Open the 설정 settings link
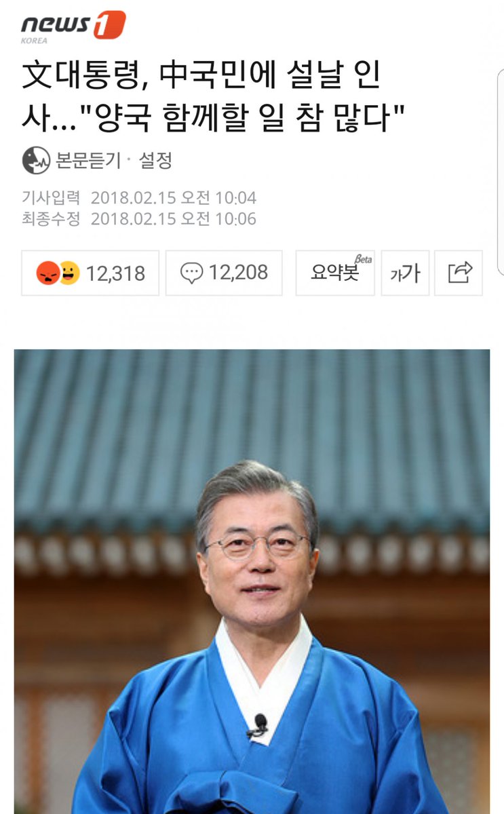The image size is (504, 814). (x=155, y=161)
